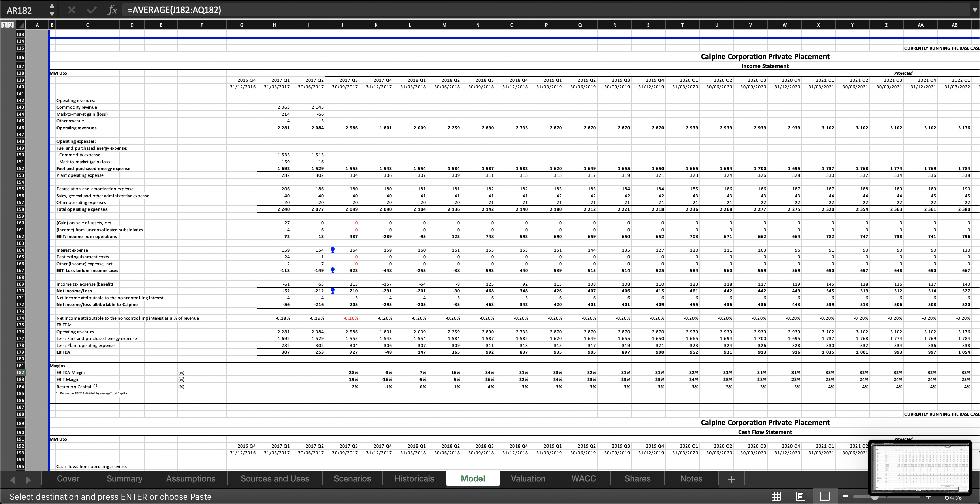Switch to Normal view
Viewport: 980px width, 504px height.
click(776, 496)
